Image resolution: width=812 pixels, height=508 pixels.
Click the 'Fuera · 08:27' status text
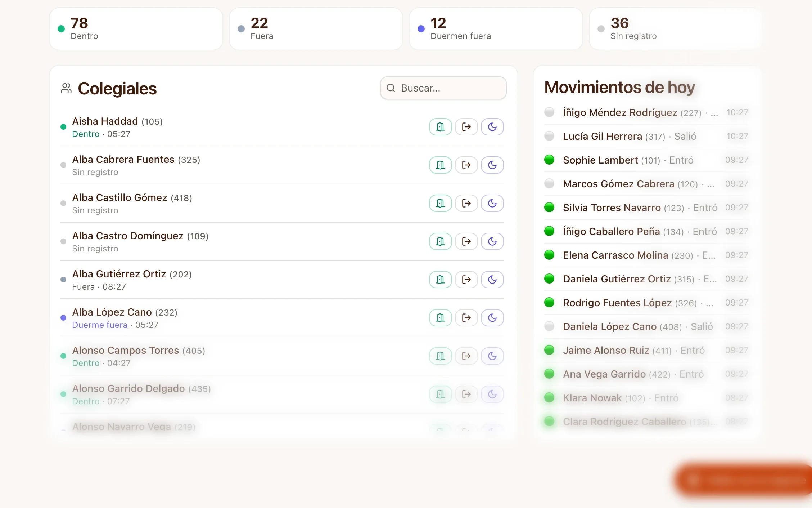click(99, 287)
